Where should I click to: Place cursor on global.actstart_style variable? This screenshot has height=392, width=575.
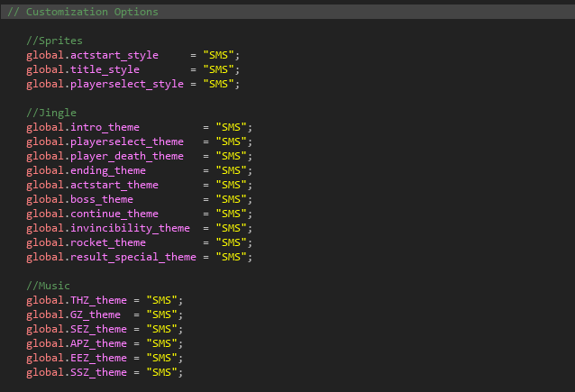[x=92, y=56]
